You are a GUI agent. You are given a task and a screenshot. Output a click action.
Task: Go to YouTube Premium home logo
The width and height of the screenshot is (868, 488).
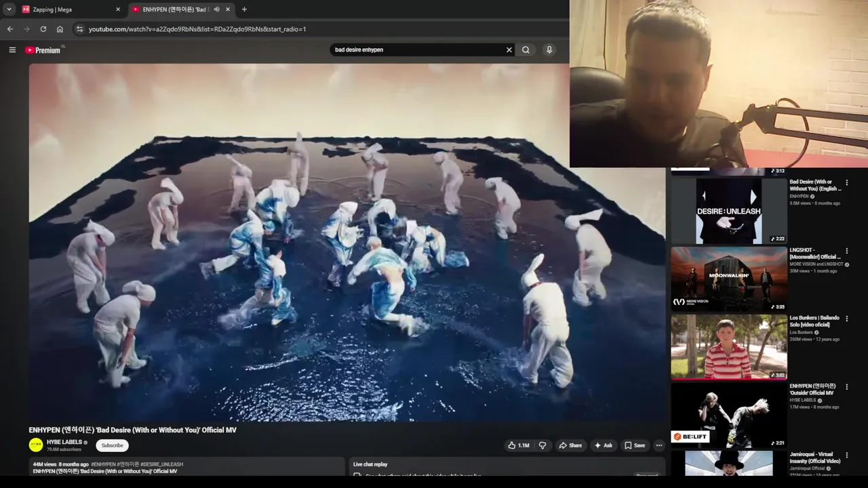coord(43,50)
